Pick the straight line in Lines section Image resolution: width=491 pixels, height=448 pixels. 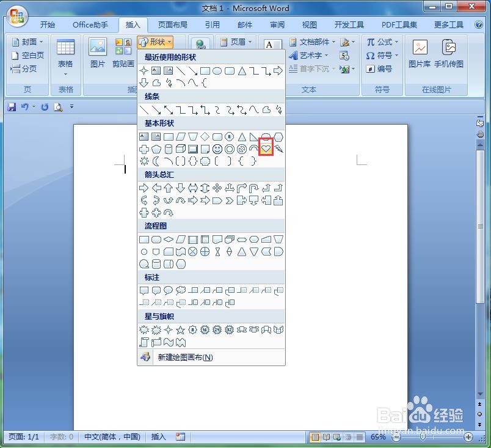coord(144,109)
